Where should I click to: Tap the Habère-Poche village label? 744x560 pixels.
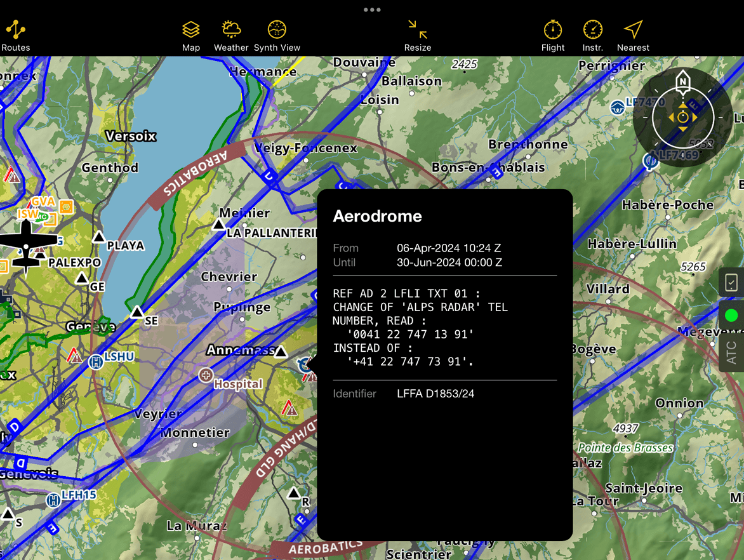pos(668,204)
